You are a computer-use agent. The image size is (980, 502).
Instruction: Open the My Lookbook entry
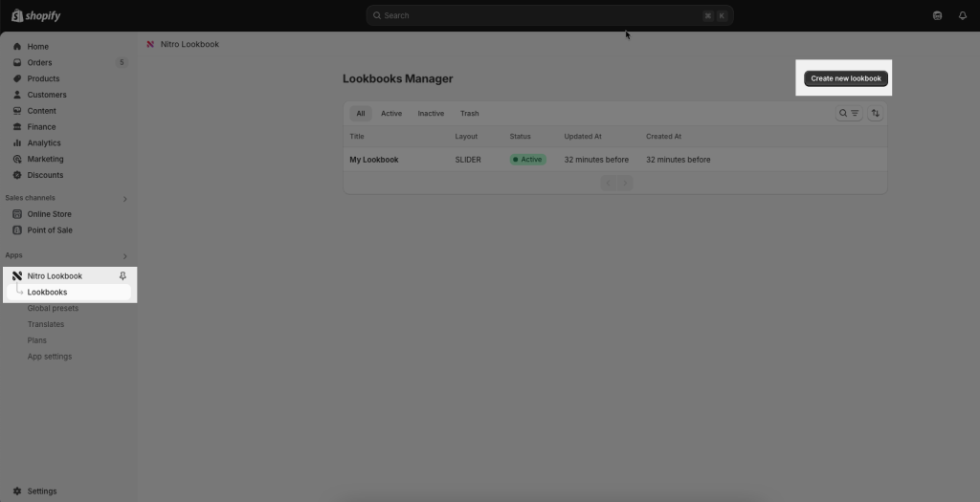[x=374, y=160]
